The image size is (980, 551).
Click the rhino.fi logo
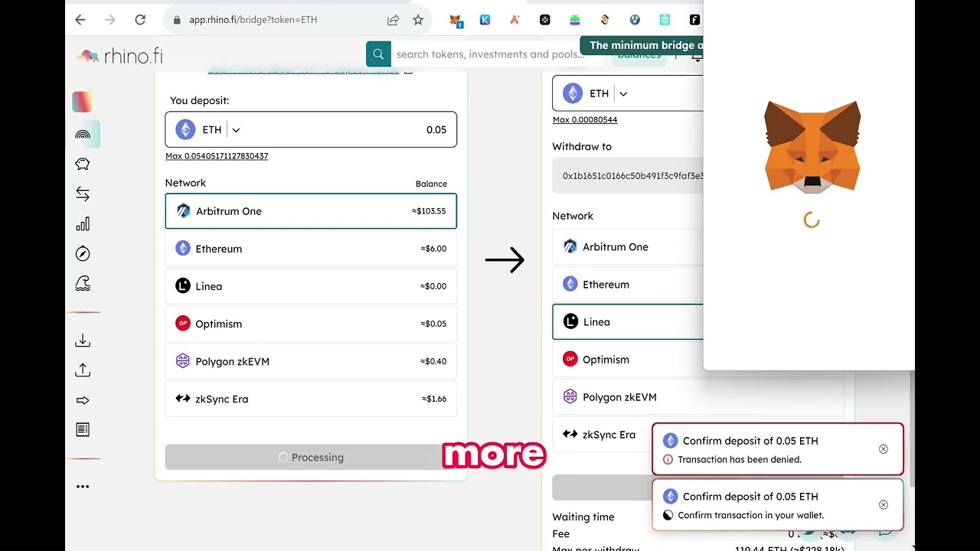pos(119,56)
